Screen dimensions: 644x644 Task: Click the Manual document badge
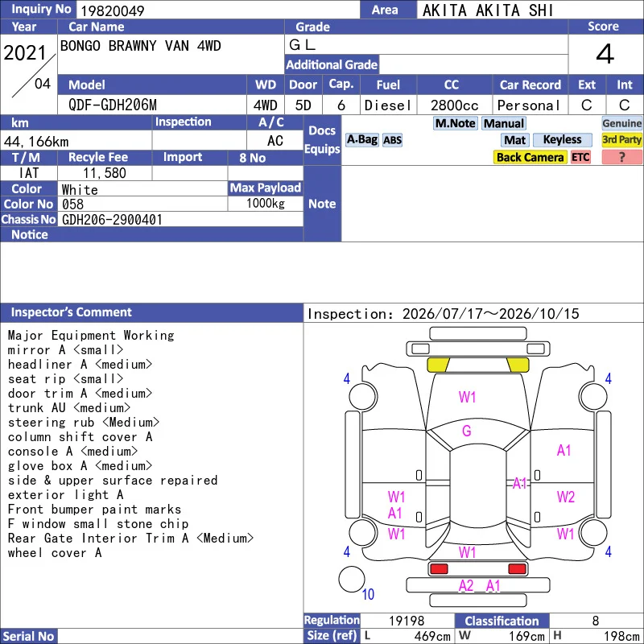[x=504, y=123]
